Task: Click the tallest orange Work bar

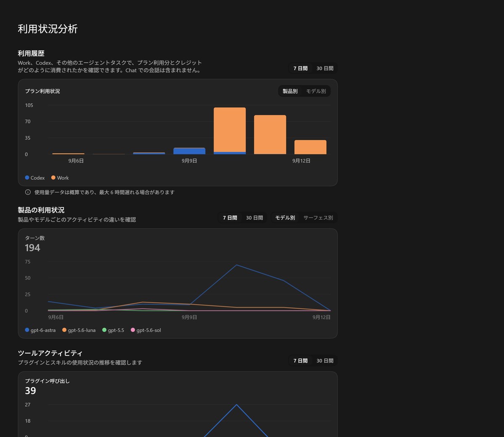Action: point(230,130)
